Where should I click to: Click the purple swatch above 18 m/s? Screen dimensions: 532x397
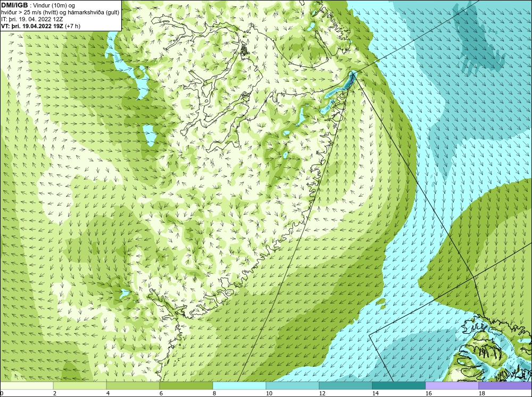(505, 386)
